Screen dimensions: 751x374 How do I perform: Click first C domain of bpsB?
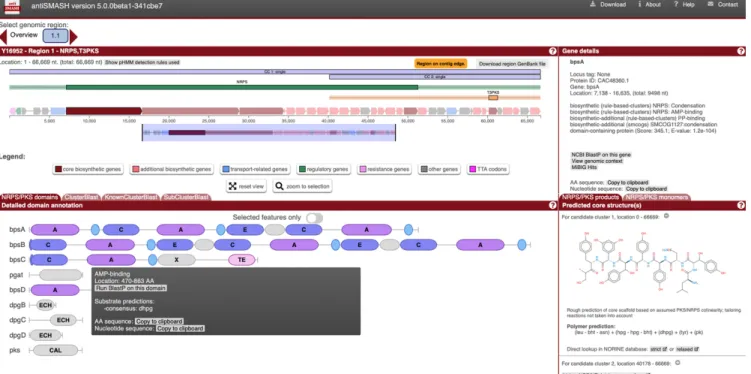tap(48, 245)
